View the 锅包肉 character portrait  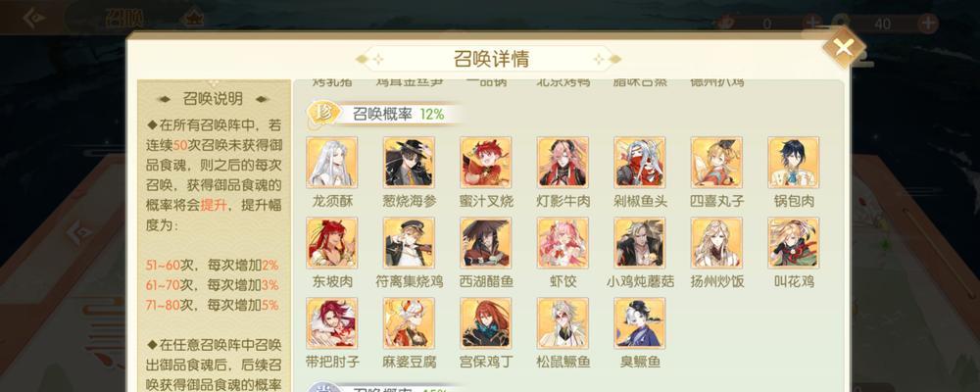point(793,163)
